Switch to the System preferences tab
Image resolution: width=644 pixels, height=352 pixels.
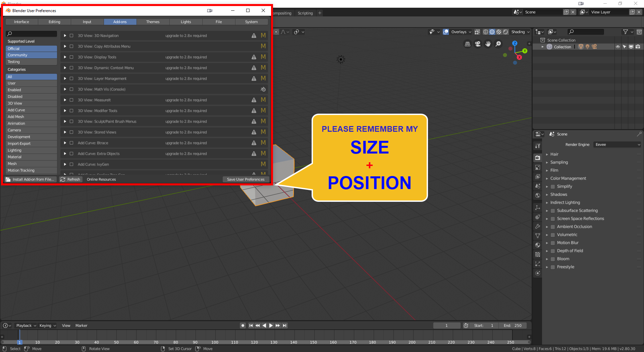tap(252, 22)
